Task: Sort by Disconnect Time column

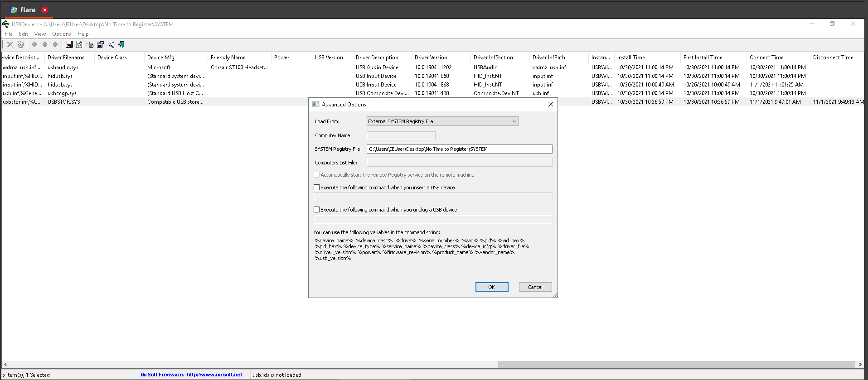Action: point(837,58)
